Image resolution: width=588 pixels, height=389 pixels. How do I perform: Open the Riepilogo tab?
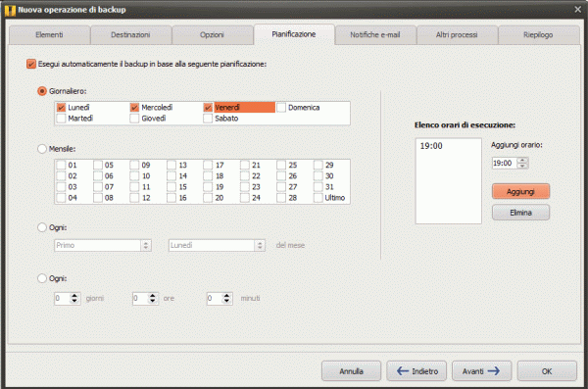(x=538, y=35)
